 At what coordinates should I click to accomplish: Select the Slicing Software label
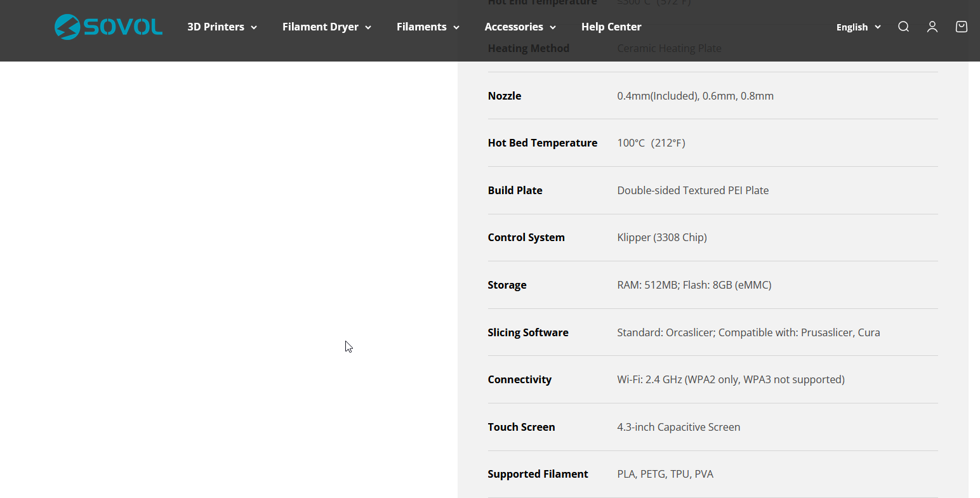coord(528,332)
